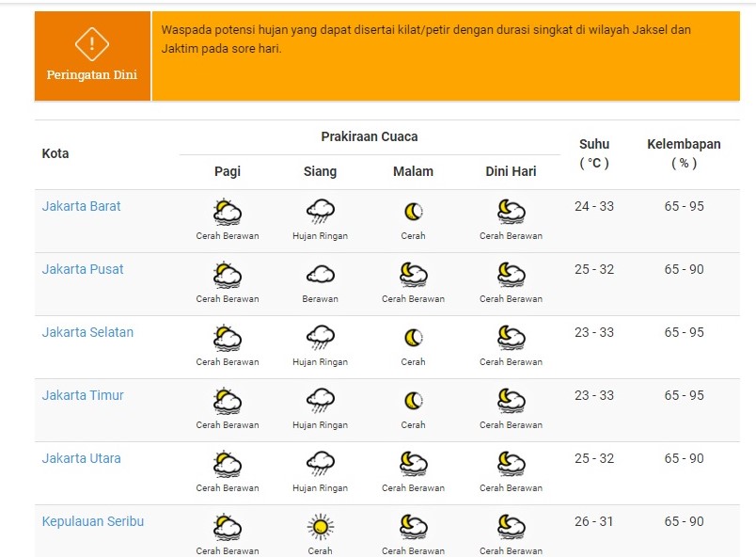The height and width of the screenshot is (557, 756).
Task: Click Kepulauan Seribu Dini Hari cloudy-moon icon
Action: [512, 527]
